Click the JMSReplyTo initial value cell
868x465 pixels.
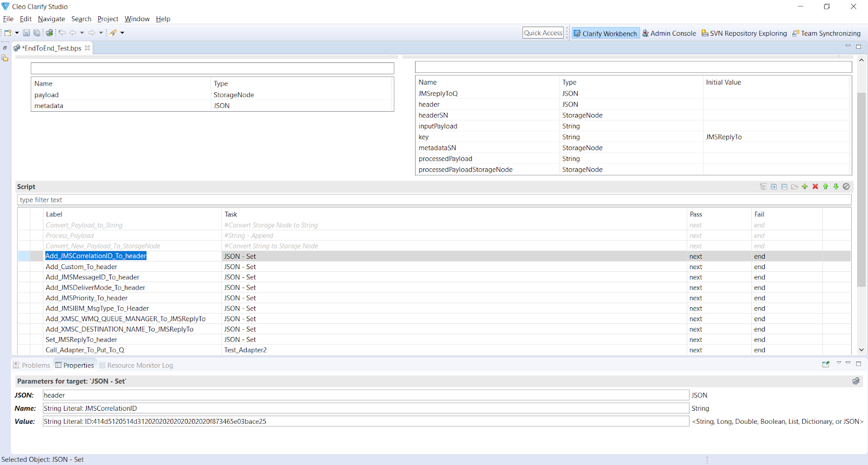pyautogui.click(x=776, y=137)
